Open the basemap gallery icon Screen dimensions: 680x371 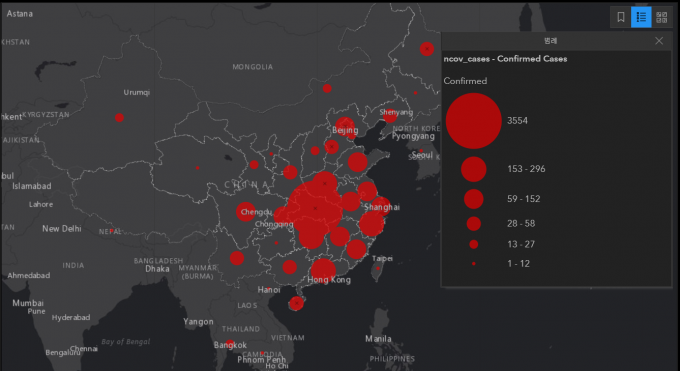661,17
